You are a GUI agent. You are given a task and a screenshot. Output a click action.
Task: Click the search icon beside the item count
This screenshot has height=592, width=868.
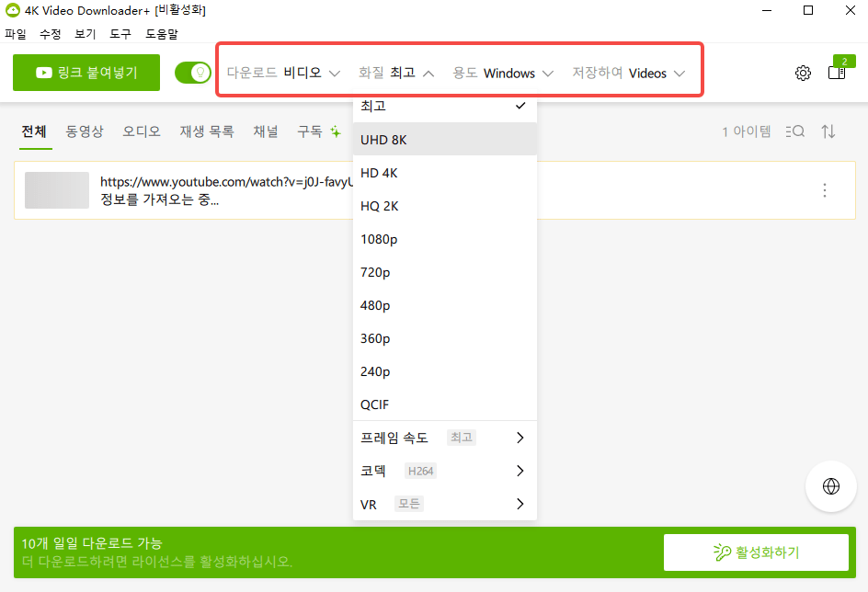794,131
